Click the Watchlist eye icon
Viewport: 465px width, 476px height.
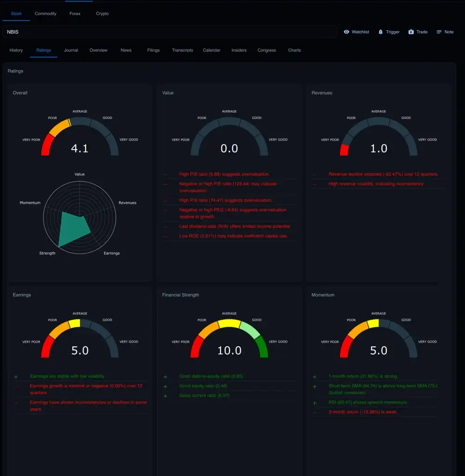pos(347,32)
